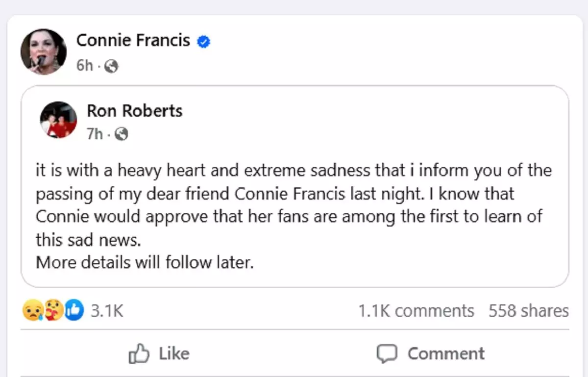
Task: Click the blue verified badge beside Connie Francis
Action: (x=204, y=42)
